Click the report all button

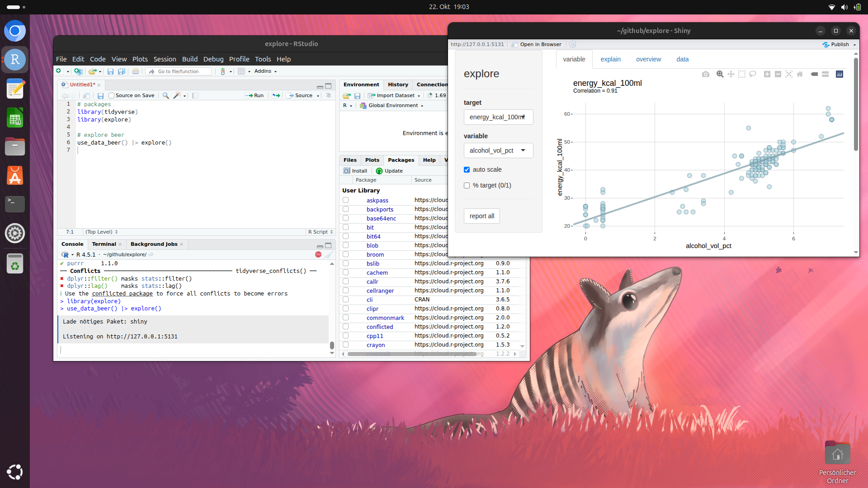481,216
